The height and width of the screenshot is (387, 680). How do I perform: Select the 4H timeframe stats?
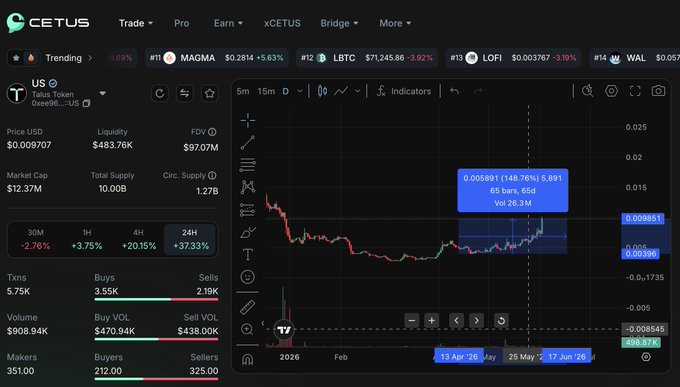(x=138, y=239)
